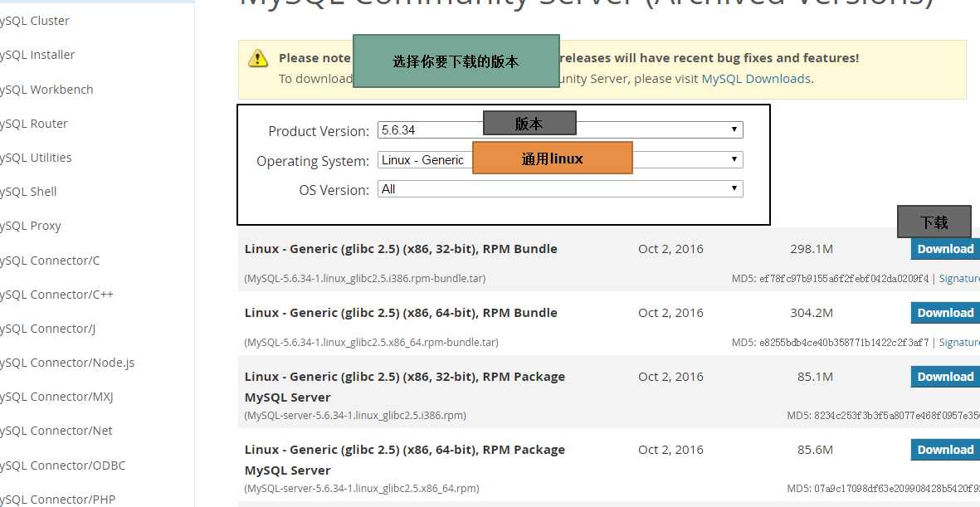The image size is (980, 507).
Task: Go to MySQL Connector/J page
Action: coord(47,329)
